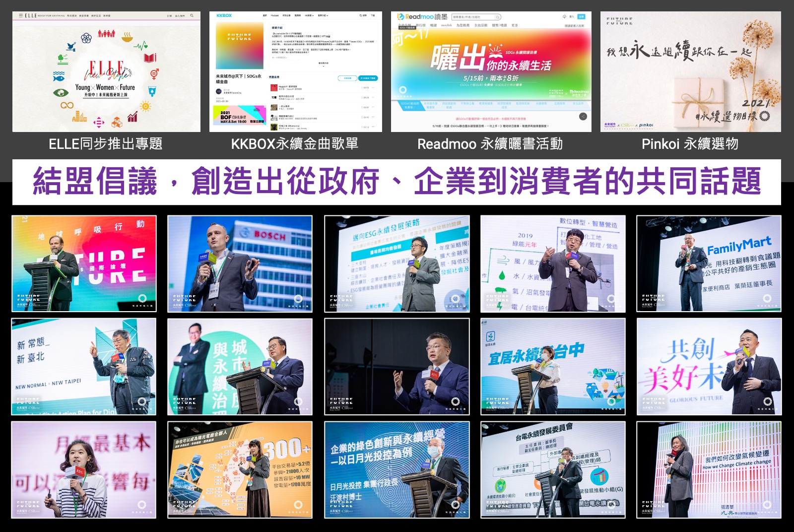Click the steaming bowl SDG icon
Image resolution: width=794 pixels, height=532 pixels.
(x=128, y=37)
